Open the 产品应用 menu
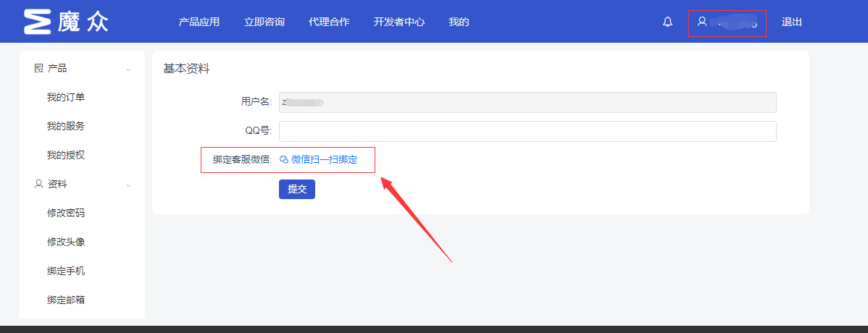868x333 pixels. [x=199, y=22]
